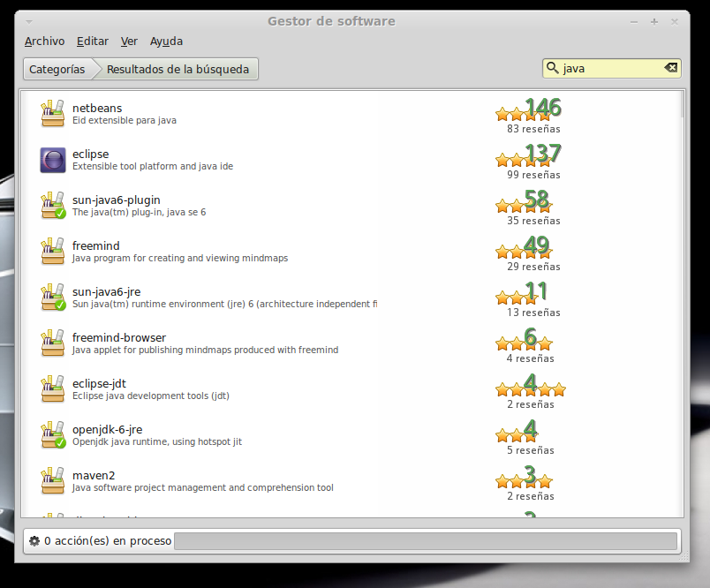Select eclipse package name
710x588 pixels.
click(91, 155)
